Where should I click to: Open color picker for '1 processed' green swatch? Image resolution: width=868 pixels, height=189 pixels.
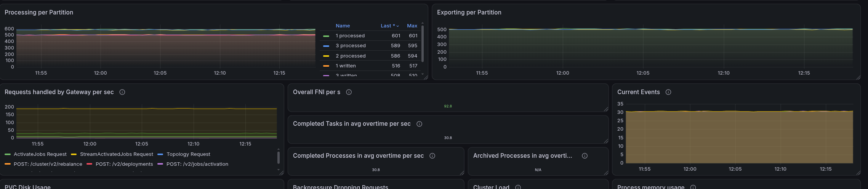pyautogui.click(x=326, y=36)
